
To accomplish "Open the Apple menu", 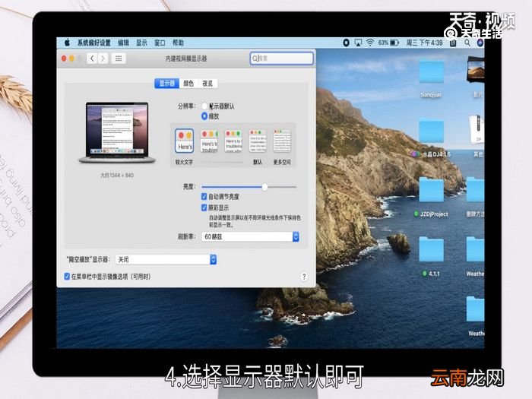I will (67, 43).
